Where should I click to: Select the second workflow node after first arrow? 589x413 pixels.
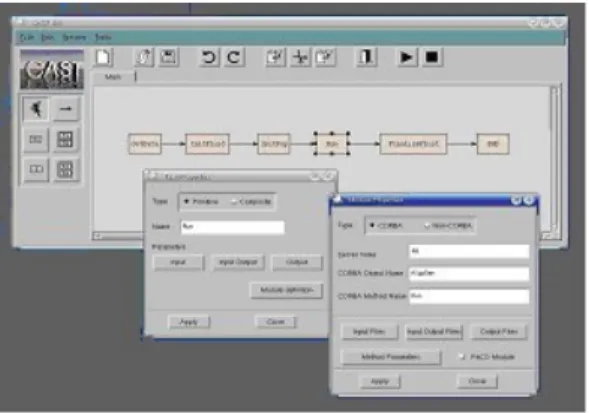pyautogui.click(x=208, y=144)
